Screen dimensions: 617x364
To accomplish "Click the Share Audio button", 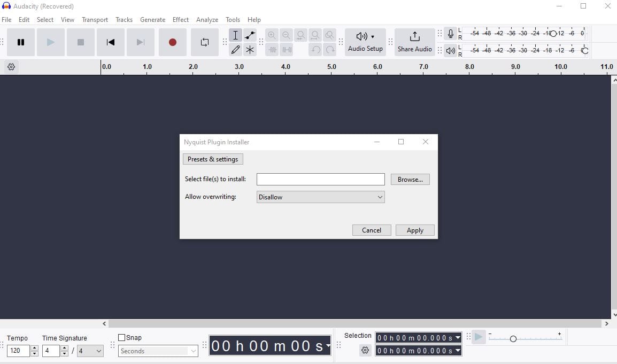I will click(415, 42).
